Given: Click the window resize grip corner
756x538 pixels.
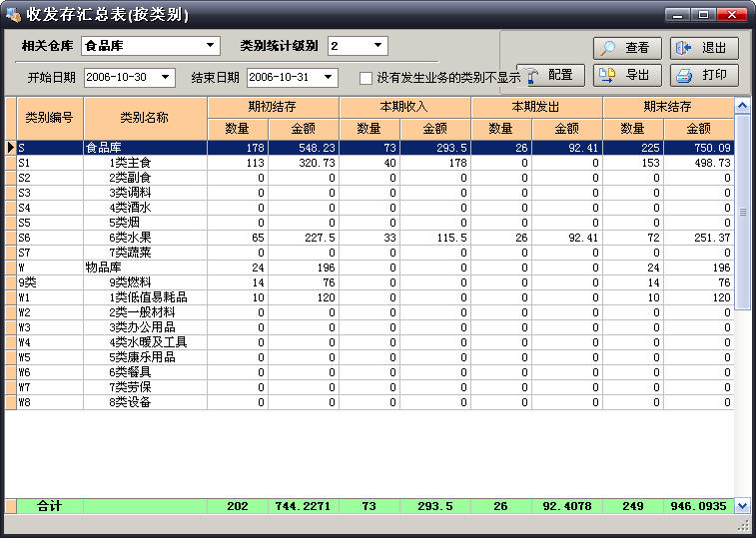Looking at the screenshot, I should (743, 525).
